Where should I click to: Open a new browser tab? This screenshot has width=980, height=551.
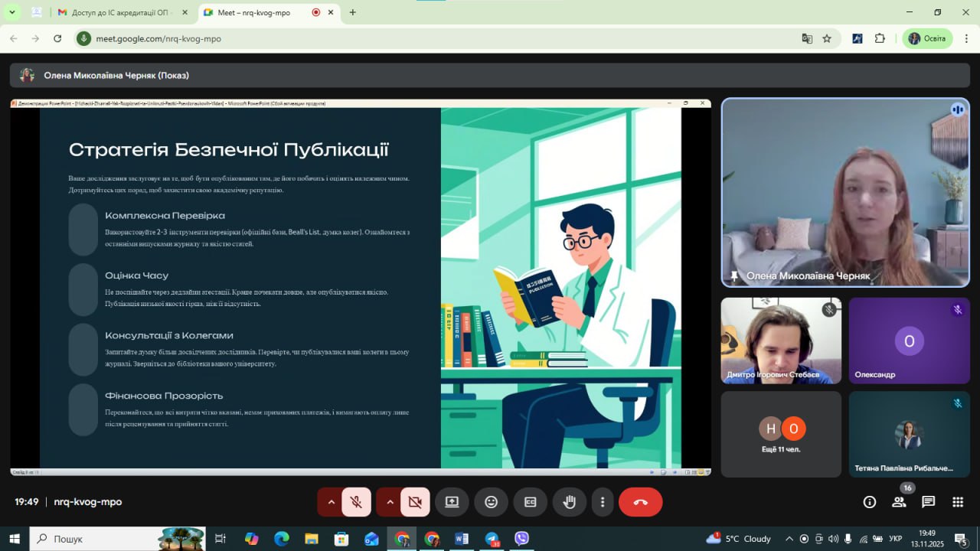pyautogui.click(x=352, y=12)
